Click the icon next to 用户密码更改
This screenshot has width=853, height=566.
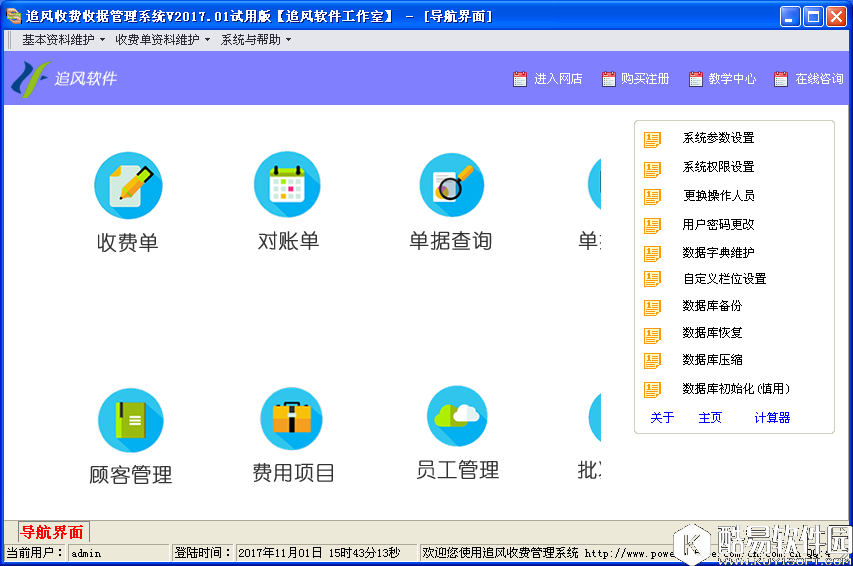click(x=652, y=225)
